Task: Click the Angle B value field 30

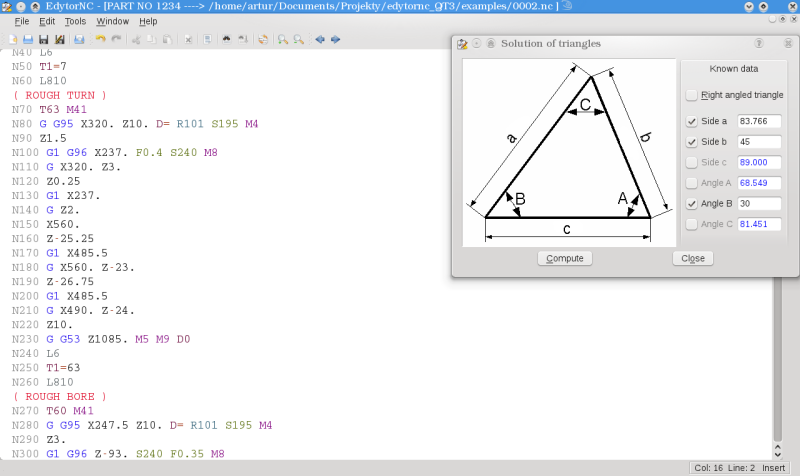Action: (x=759, y=204)
